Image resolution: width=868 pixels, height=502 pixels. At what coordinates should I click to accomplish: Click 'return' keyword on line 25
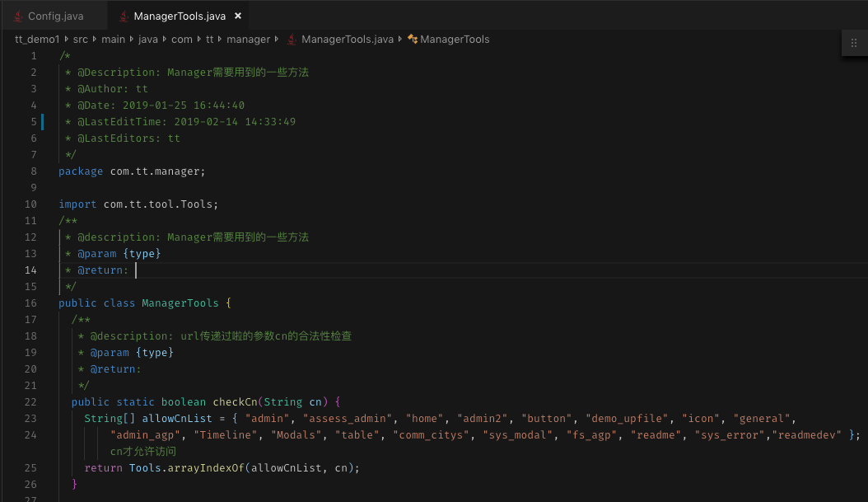[x=104, y=467]
